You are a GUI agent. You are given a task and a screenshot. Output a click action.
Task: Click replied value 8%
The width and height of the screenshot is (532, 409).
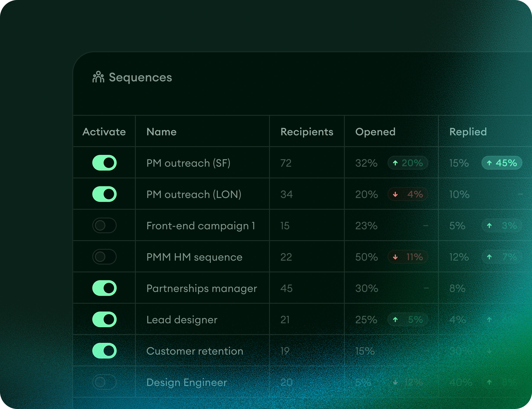pos(458,288)
